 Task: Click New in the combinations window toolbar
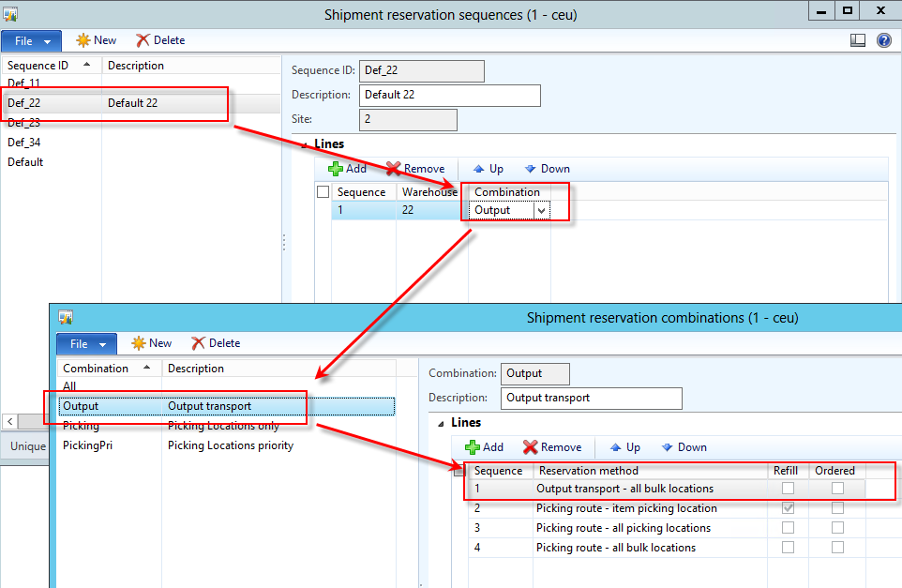[x=151, y=343]
